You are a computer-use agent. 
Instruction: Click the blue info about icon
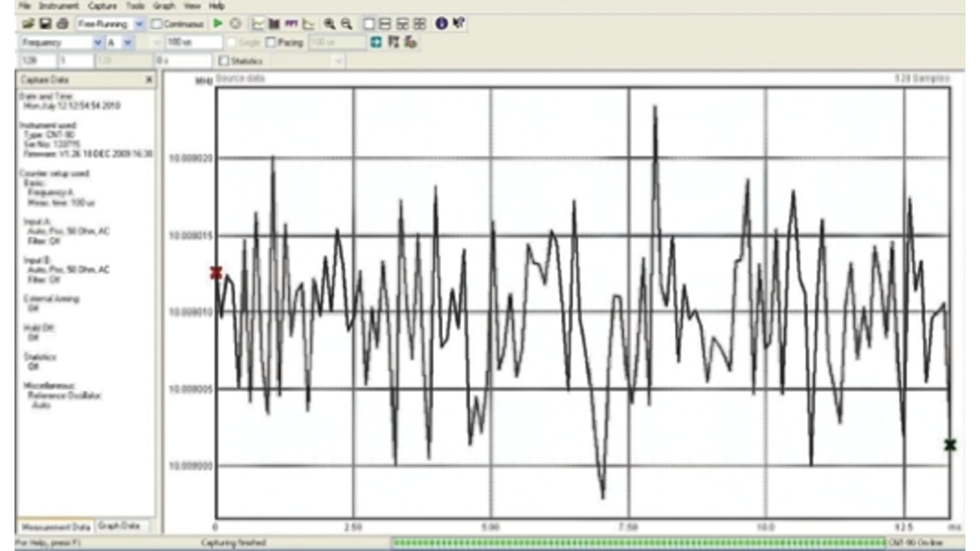(x=442, y=23)
